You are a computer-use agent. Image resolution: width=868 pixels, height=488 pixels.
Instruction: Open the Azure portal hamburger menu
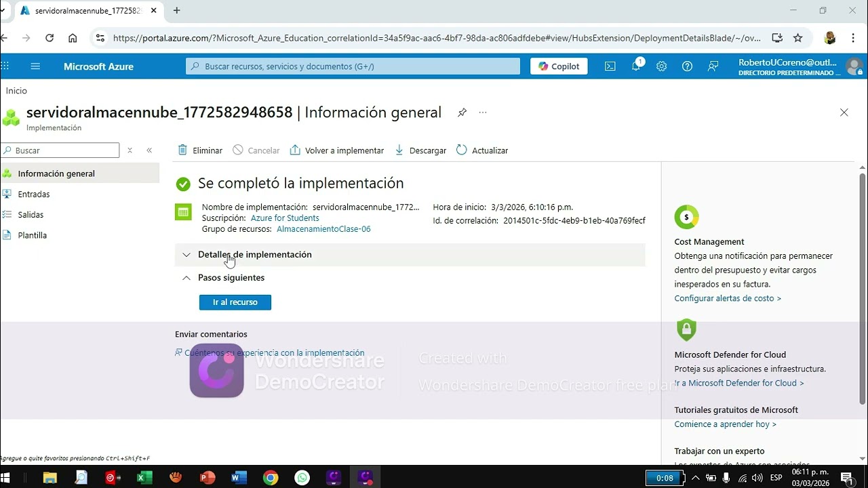point(35,66)
